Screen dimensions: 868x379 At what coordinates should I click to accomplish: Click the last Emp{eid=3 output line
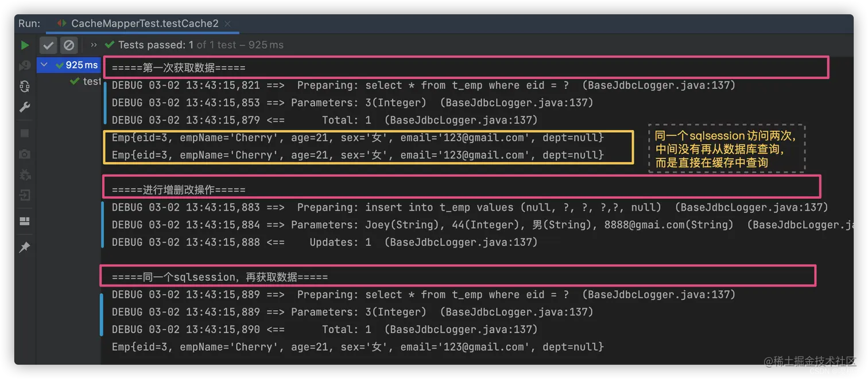pos(358,347)
